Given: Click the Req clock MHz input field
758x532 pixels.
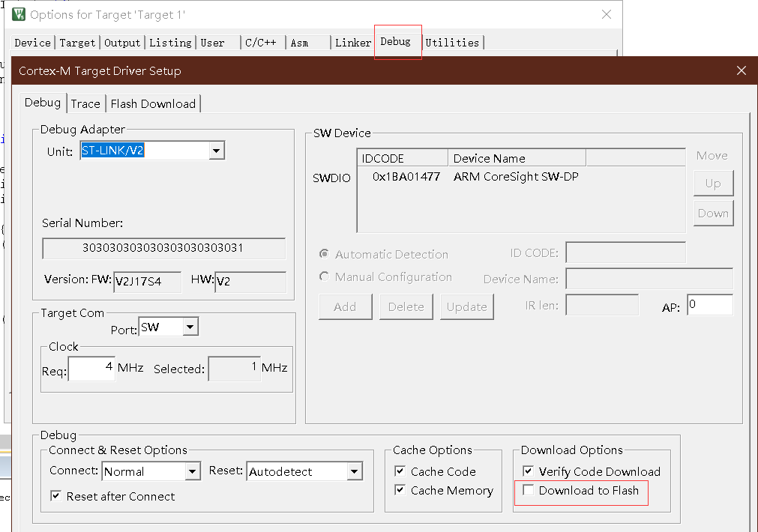Looking at the screenshot, I should coord(92,369).
